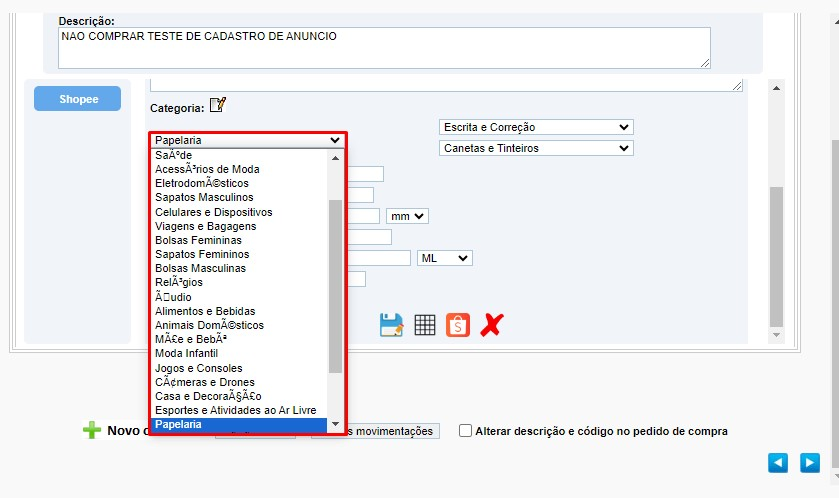Click the input field left of ML dropdown
Viewport: 839px width, 498px height.
379,258
